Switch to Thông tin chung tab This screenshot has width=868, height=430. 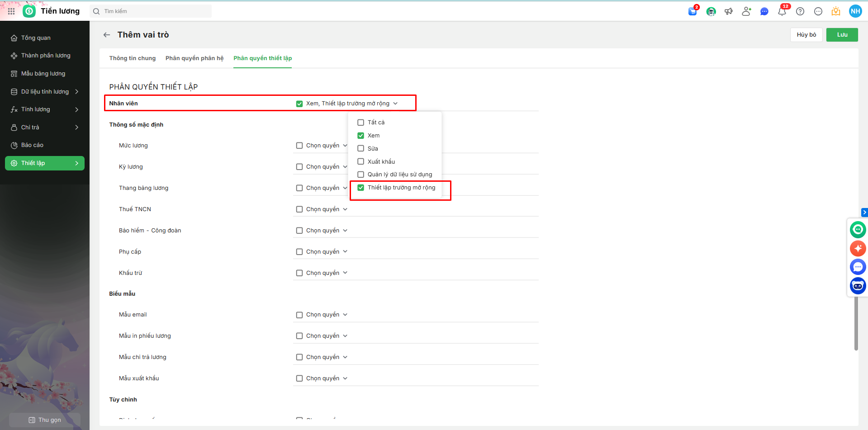133,58
